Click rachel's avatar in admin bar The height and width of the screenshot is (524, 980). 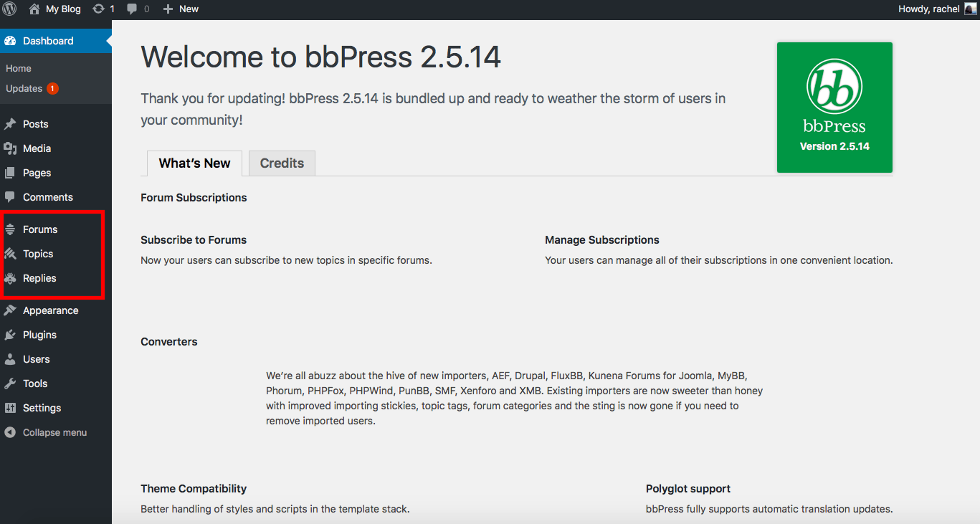(x=970, y=9)
